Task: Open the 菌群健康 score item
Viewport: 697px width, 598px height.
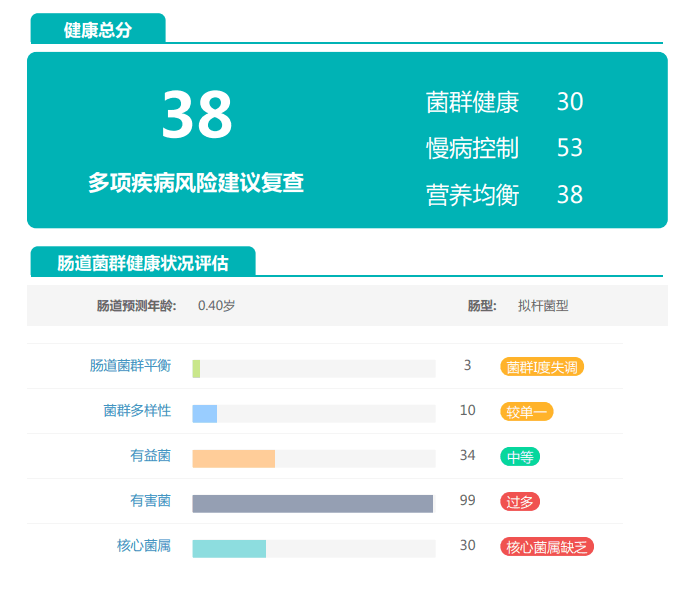Action: (x=472, y=102)
